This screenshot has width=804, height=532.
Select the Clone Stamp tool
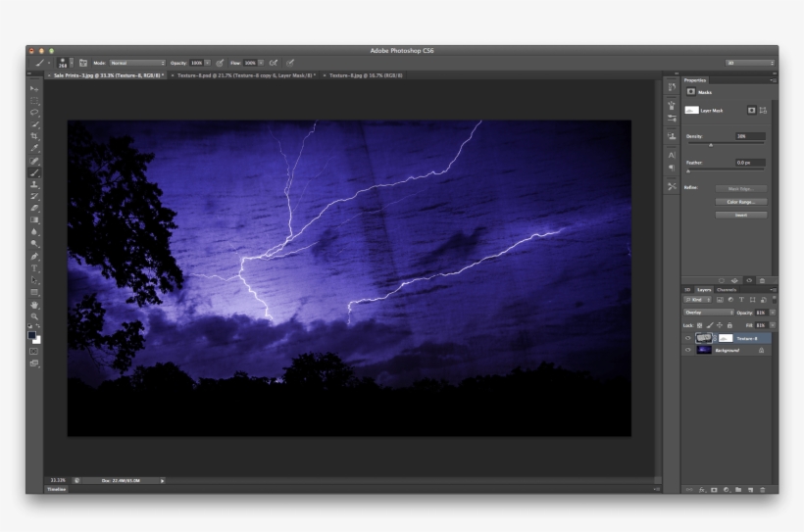(34, 184)
